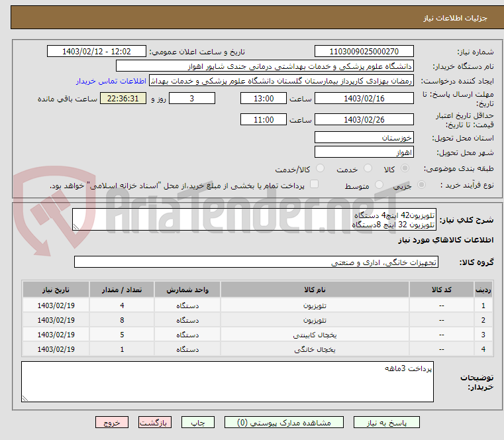Click the یخچال کابینتی item name
Image resolution: width=504 pixels, height=440 pixels.
315,335
